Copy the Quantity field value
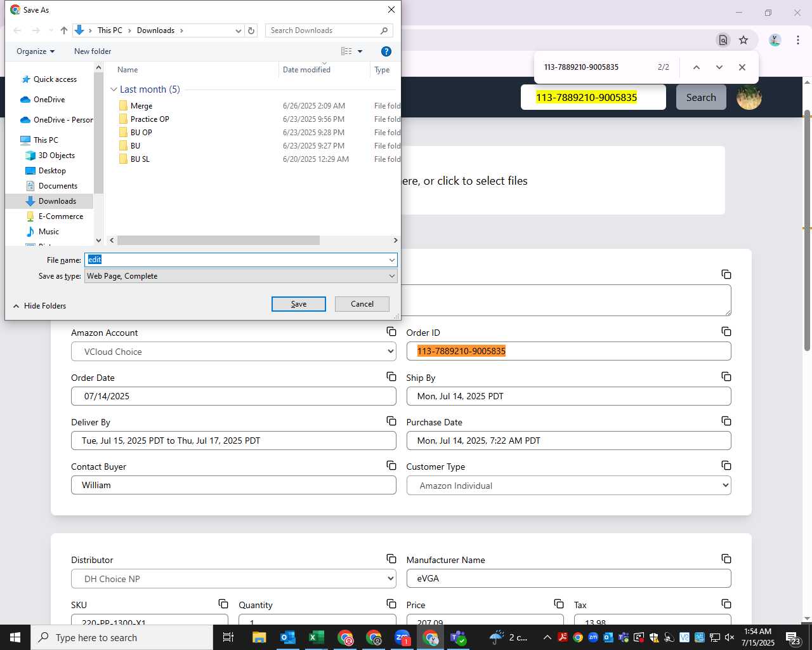The width and height of the screenshot is (812, 650). 391,604
